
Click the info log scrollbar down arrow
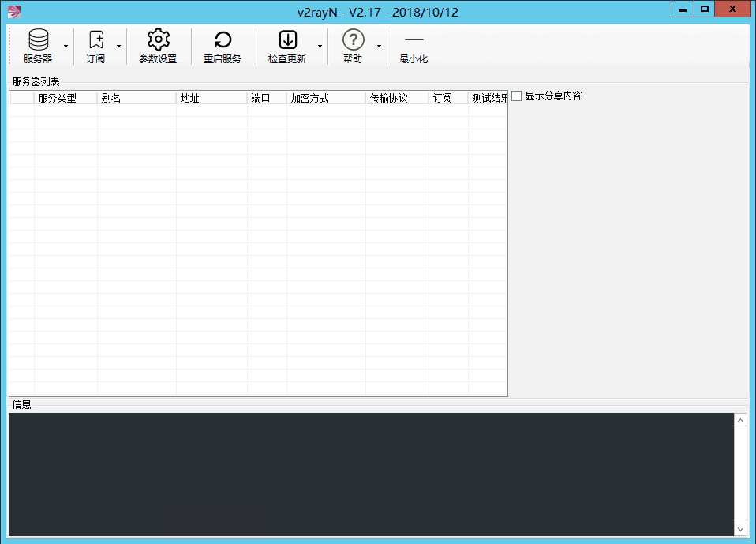740,529
